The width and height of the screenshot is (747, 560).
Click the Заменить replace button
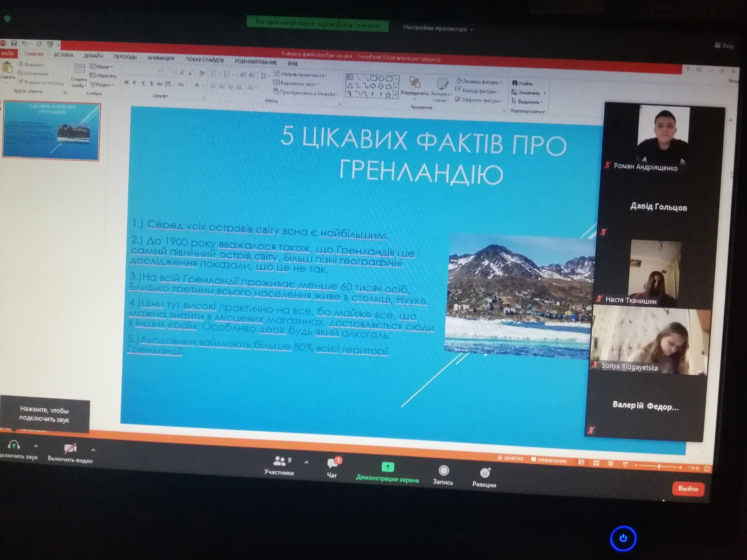529,92
